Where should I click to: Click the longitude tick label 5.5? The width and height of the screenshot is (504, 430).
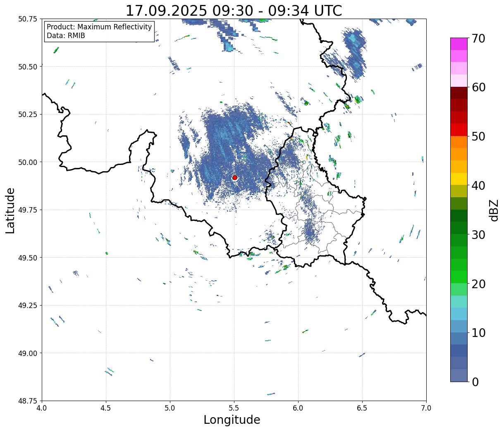(x=234, y=408)
